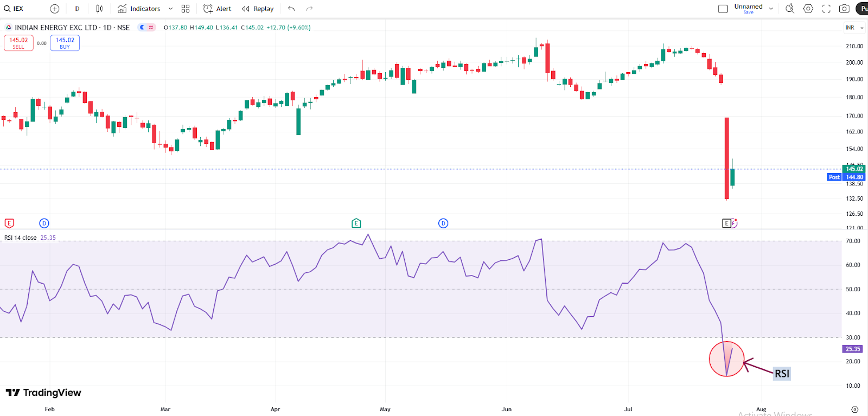
Task: Undo the last chart action
Action: point(291,9)
